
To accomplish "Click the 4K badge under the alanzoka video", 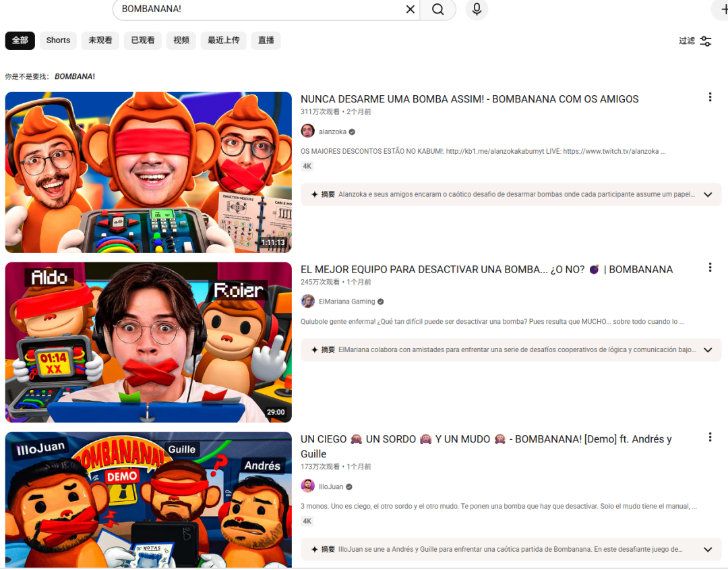I will [307, 167].
